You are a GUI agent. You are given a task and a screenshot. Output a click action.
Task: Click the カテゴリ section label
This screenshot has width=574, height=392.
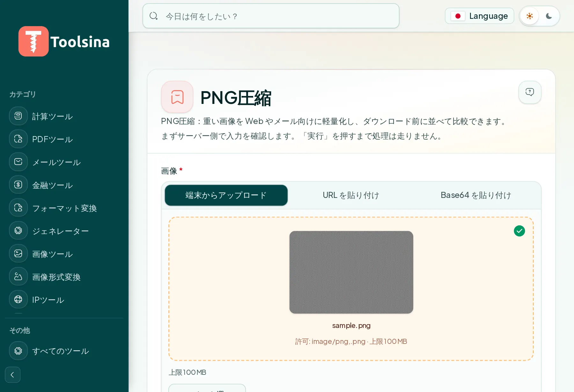tap(22, 94)
